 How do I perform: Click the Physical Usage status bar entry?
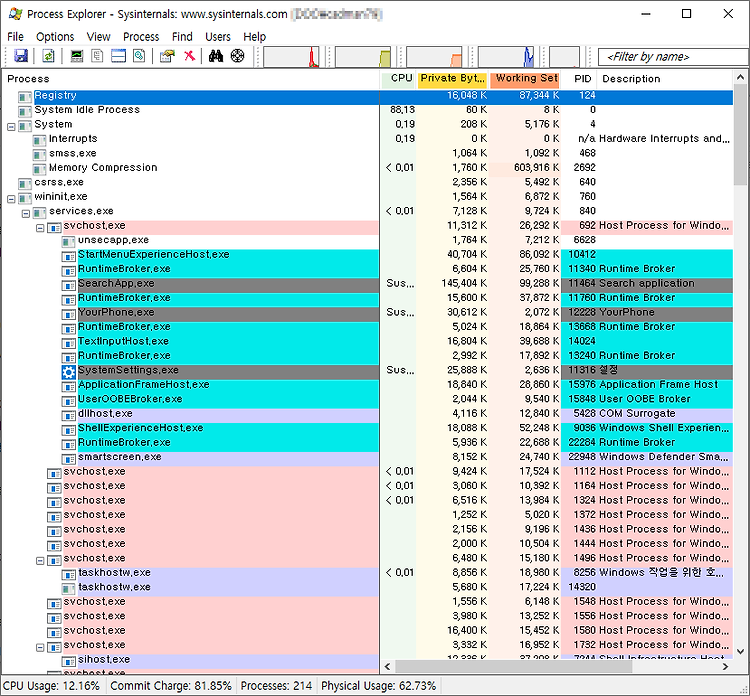coord(378,685)
